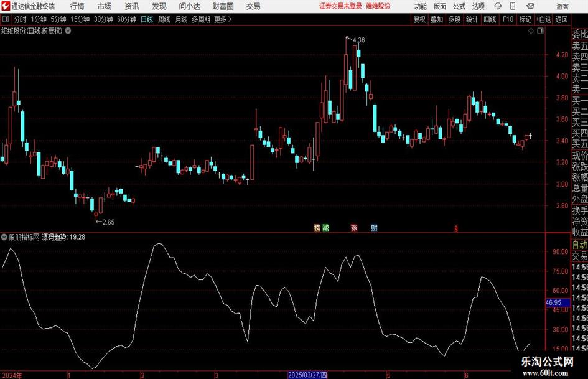This screenshot has height=379, width=588.
Task: Click the 证券交易未登录 login link
Action: tap(340, 6)
